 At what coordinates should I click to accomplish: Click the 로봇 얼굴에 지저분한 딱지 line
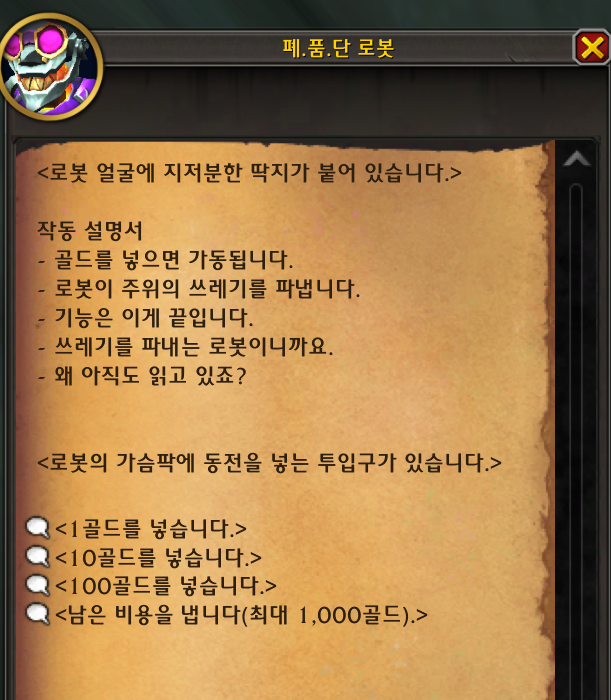(249, 173)
